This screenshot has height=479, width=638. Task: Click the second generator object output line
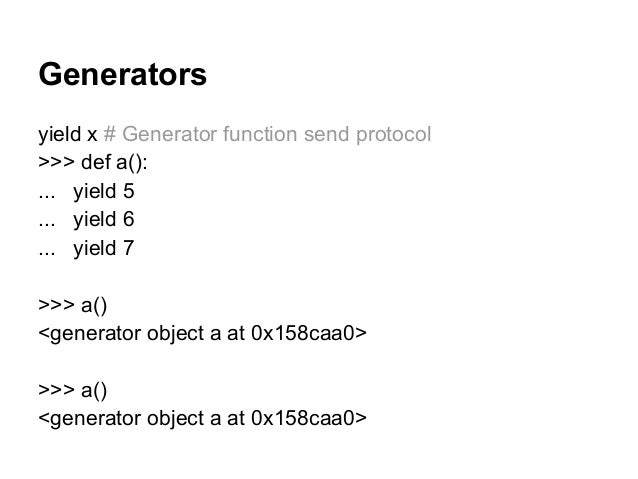pos(203,418)
